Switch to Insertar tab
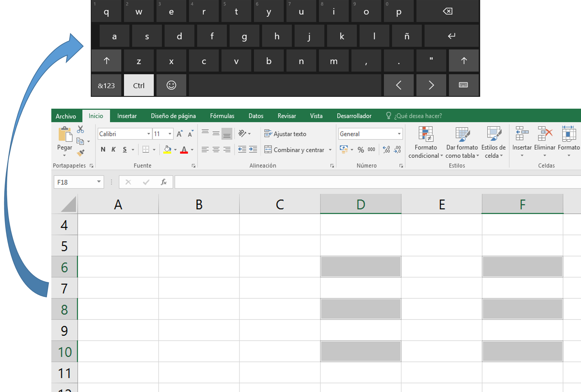 click(127, 116)
